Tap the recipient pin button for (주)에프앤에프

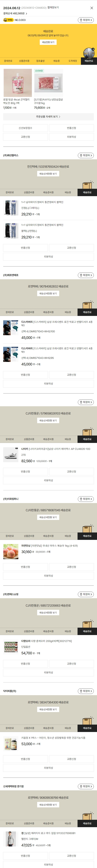click(86, 275)
